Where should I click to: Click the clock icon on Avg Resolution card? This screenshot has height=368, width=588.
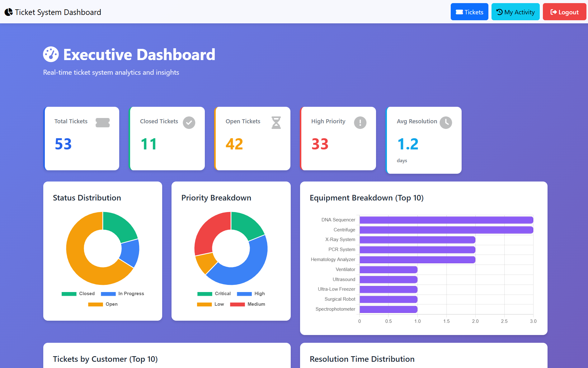446,123
